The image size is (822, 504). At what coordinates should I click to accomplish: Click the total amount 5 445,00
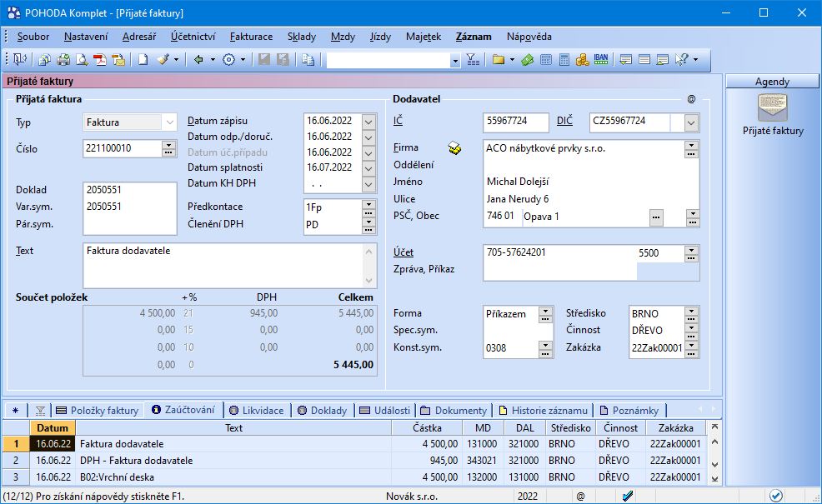[x=353, y=365]
